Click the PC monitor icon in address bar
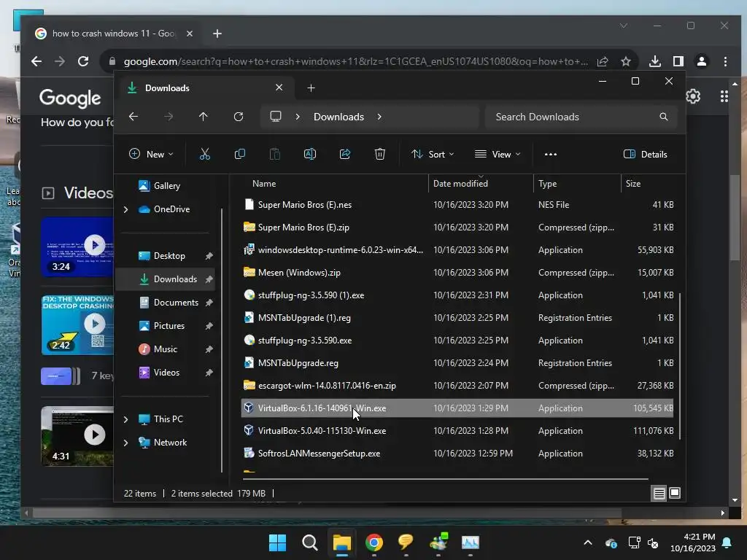747x560 pixels. click(x=275, y=117)
